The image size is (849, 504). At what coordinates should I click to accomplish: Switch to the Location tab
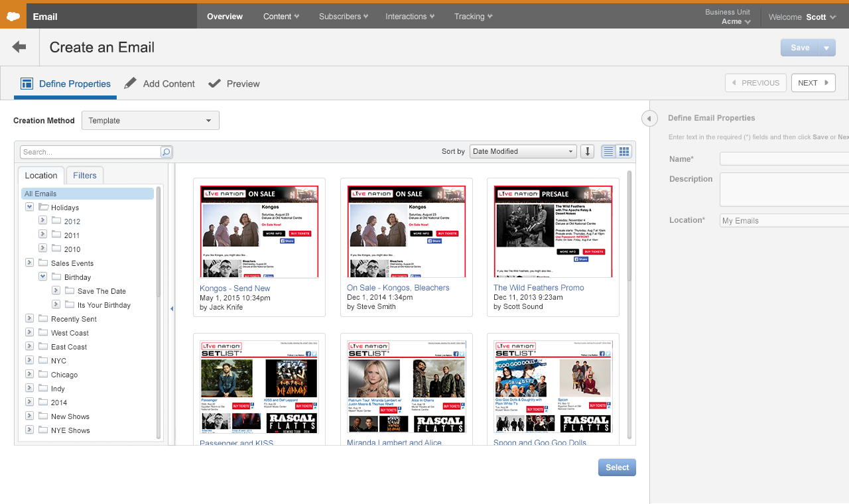[41, 175]
